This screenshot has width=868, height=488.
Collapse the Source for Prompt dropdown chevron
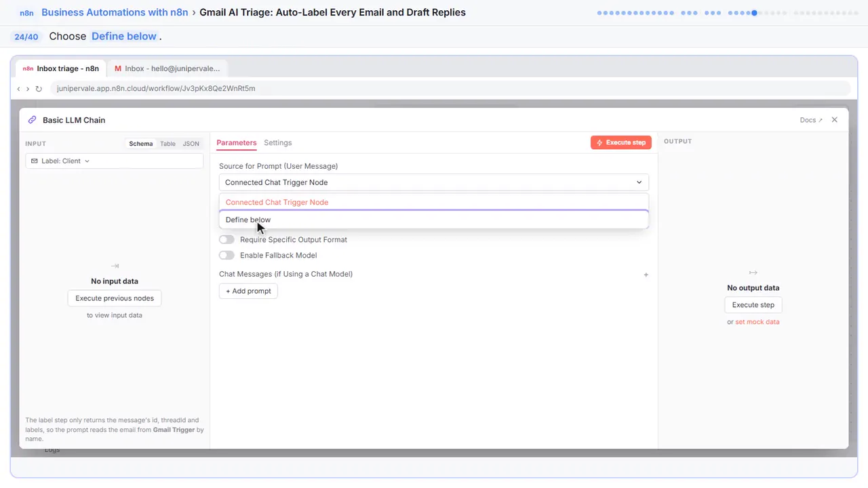pyautogui.click(x=639, y=182)
